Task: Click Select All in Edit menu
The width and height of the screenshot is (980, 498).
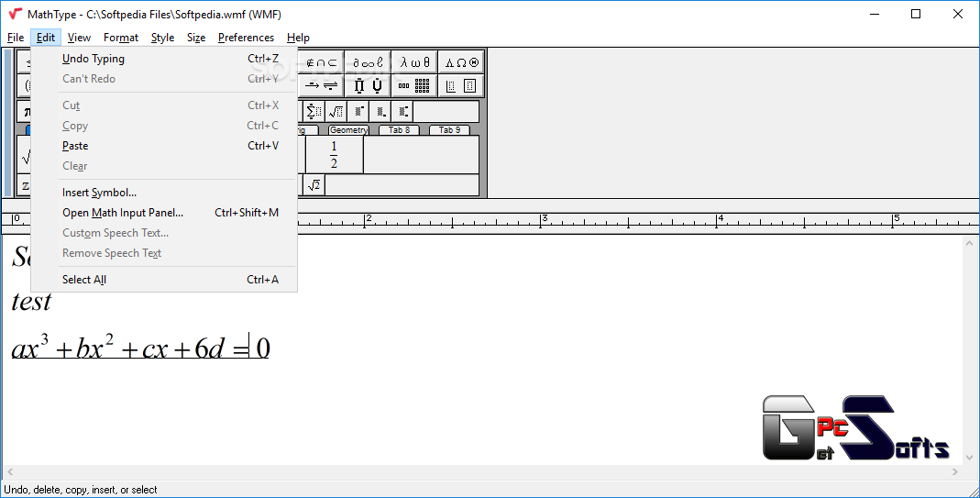Action: tap(164, 280)
